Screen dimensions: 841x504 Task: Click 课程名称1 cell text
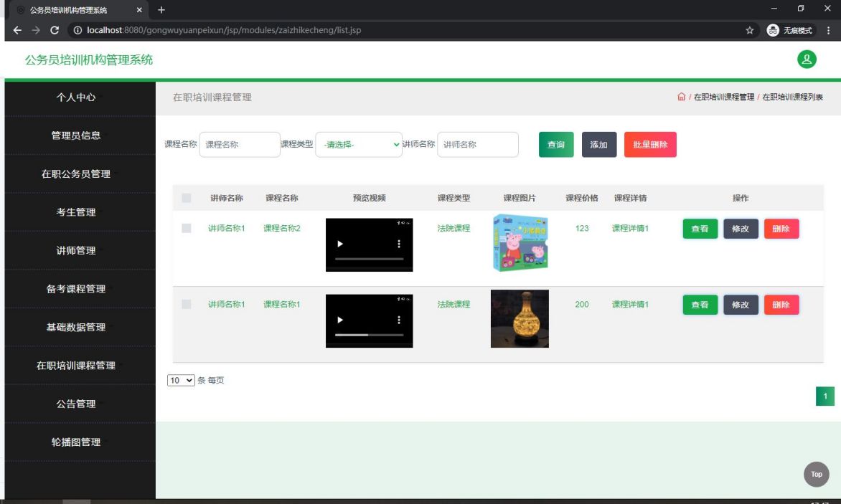coord(281,304)
